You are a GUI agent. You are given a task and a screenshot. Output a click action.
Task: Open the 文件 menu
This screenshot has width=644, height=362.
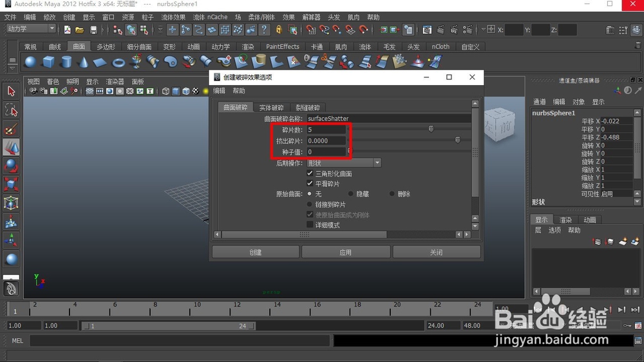click(x=10, y=17)
